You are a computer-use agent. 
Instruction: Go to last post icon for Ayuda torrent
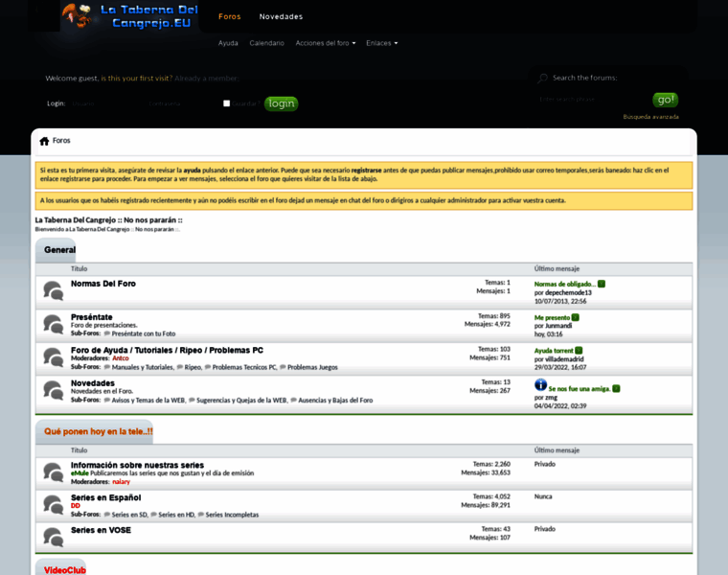579,351
